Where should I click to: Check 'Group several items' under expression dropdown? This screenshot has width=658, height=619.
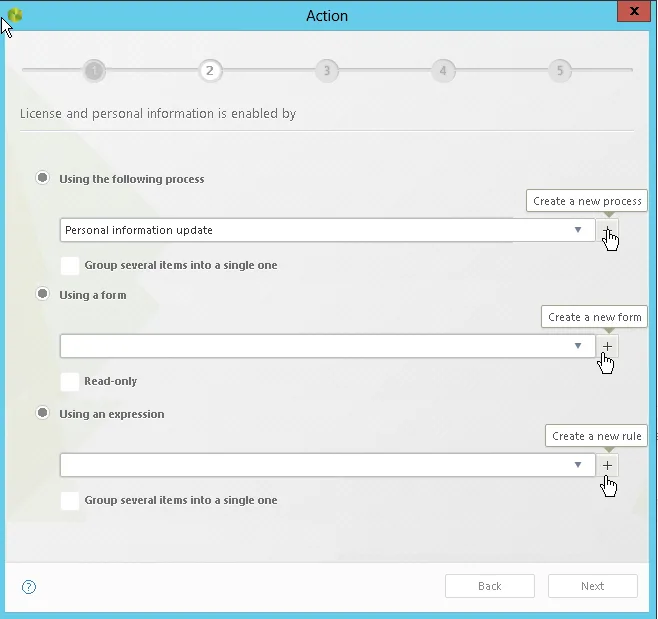70,500
